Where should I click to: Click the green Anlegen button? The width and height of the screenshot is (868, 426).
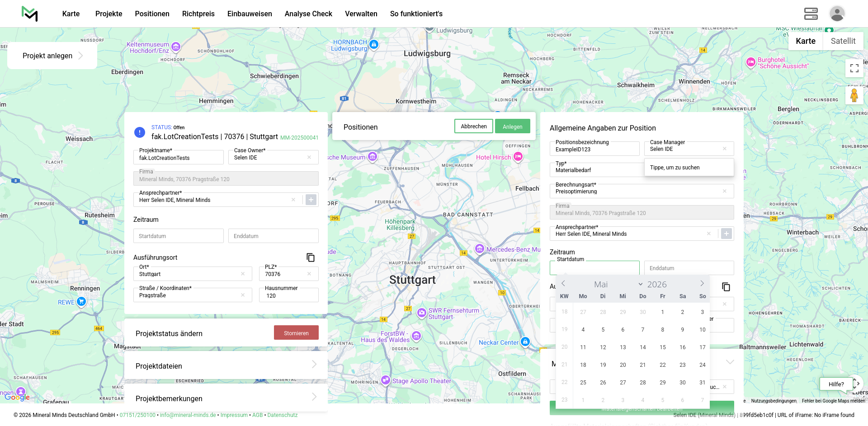click(x=512, y=126)
